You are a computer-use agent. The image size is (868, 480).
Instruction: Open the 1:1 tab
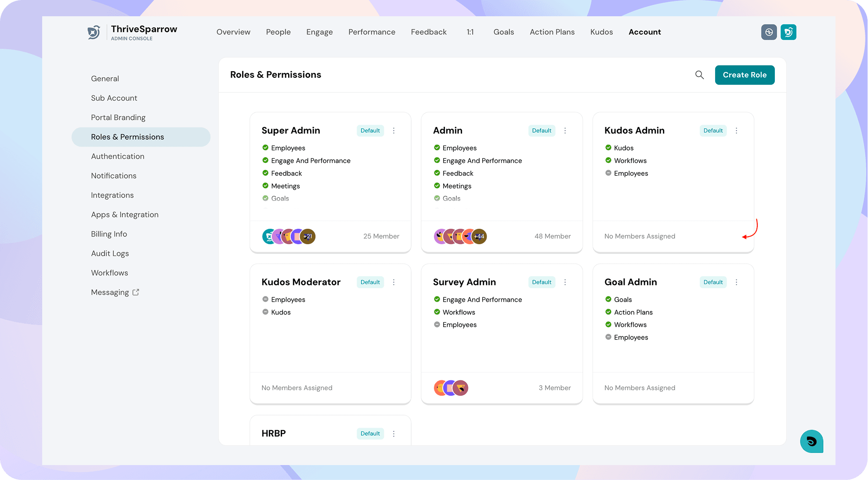pos(470,32)
